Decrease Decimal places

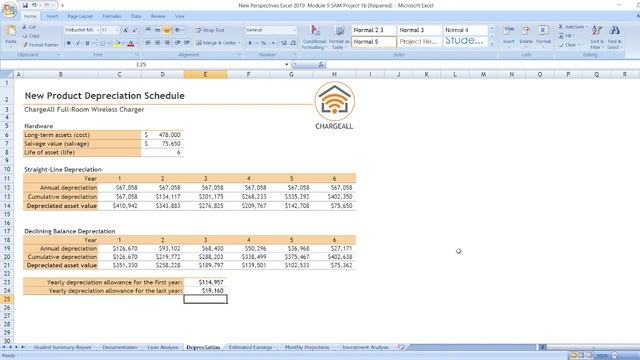pos(293,43)
